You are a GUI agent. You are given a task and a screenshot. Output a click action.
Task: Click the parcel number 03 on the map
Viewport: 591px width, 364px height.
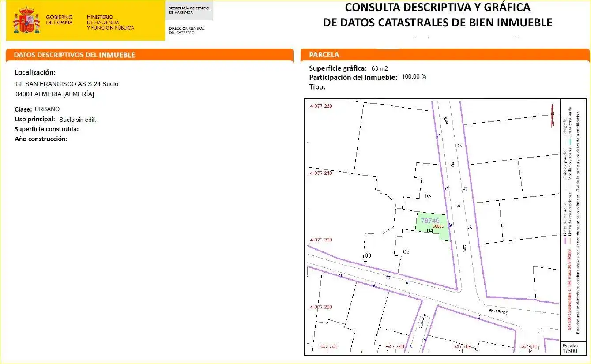428,196
